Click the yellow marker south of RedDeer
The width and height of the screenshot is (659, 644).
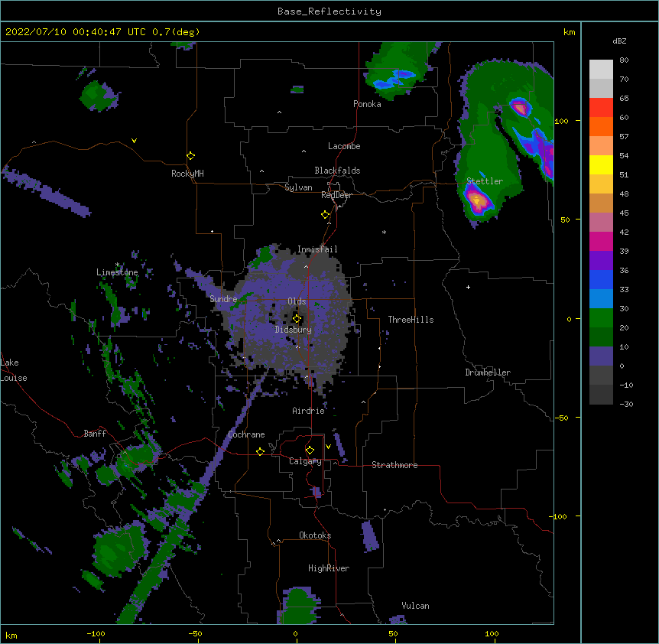click(x=326, y=215)
